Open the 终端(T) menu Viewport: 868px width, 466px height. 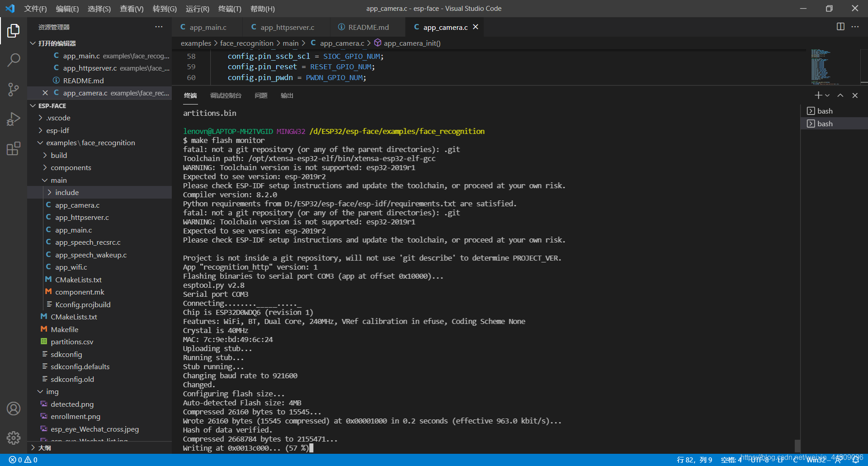230,9
